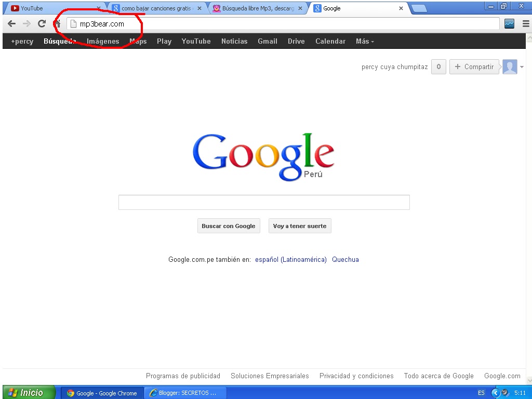Screen dimensions: 532x399
Task: Click the percy cuya chumpitaz name
Action: point(395,67)
